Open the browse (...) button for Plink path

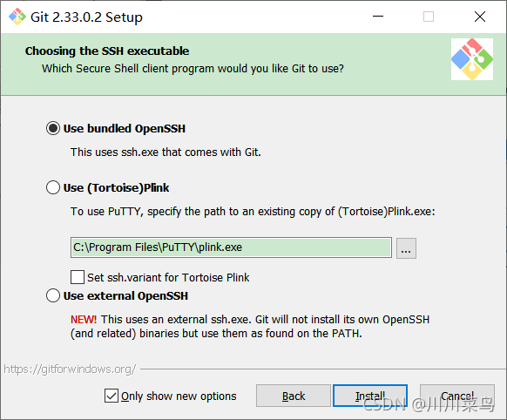tap(407, 248)
